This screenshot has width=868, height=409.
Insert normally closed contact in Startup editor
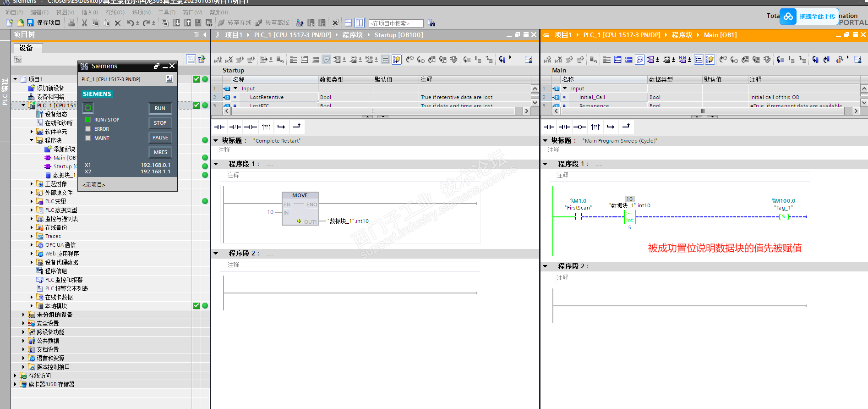[235, 127]
